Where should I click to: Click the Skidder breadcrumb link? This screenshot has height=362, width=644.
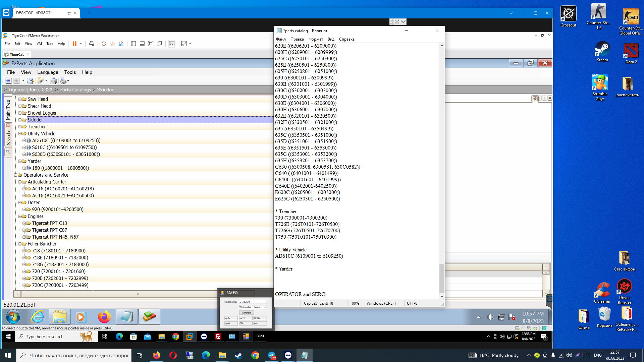[105, 90]
